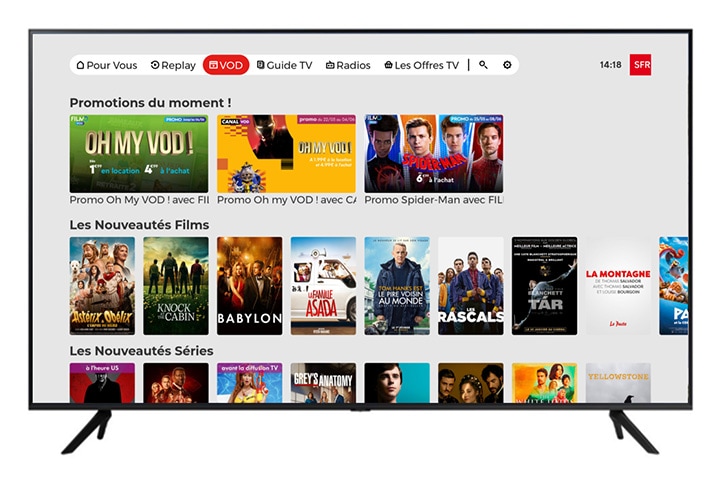Select the VOD tab

tap(226, 65)
